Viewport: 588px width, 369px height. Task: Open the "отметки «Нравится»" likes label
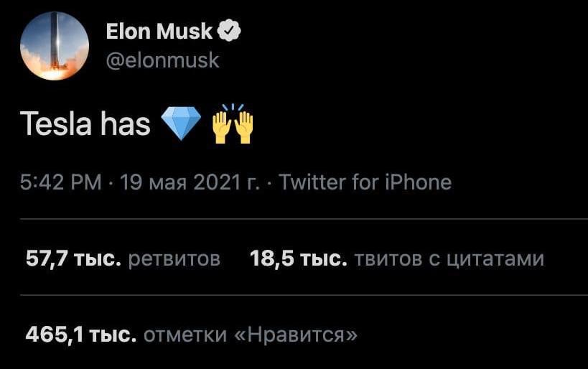[x=250, y=335]
